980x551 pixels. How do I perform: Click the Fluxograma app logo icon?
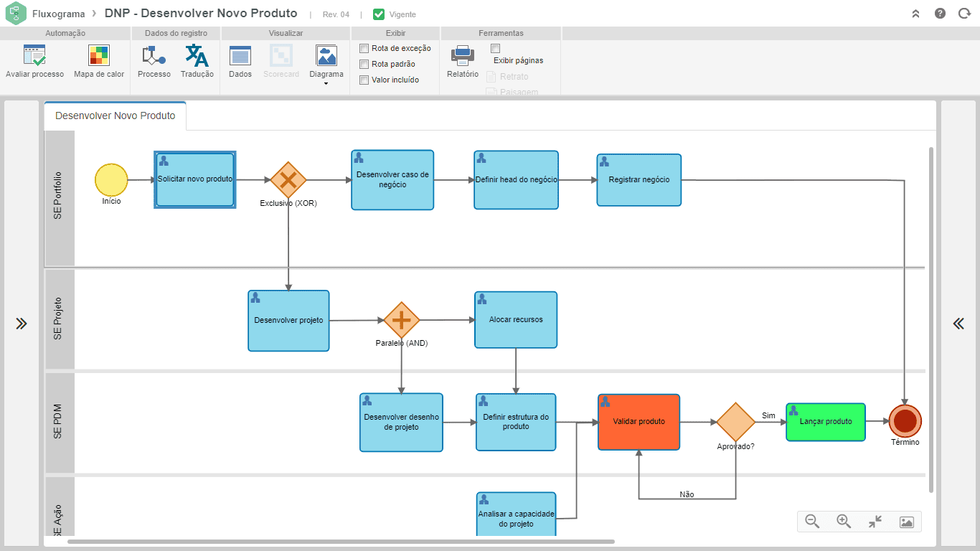pyautogui.click(x=15, y=14)
